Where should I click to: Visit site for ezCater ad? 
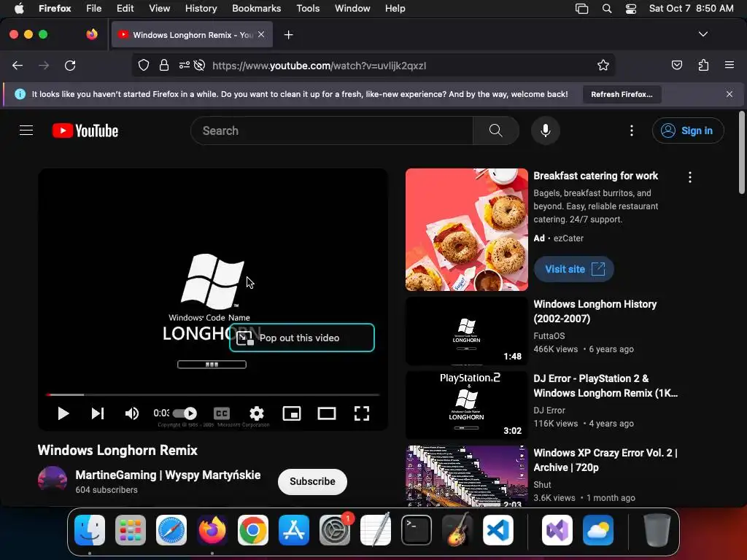pyautogui.click(x=573, y=269)
